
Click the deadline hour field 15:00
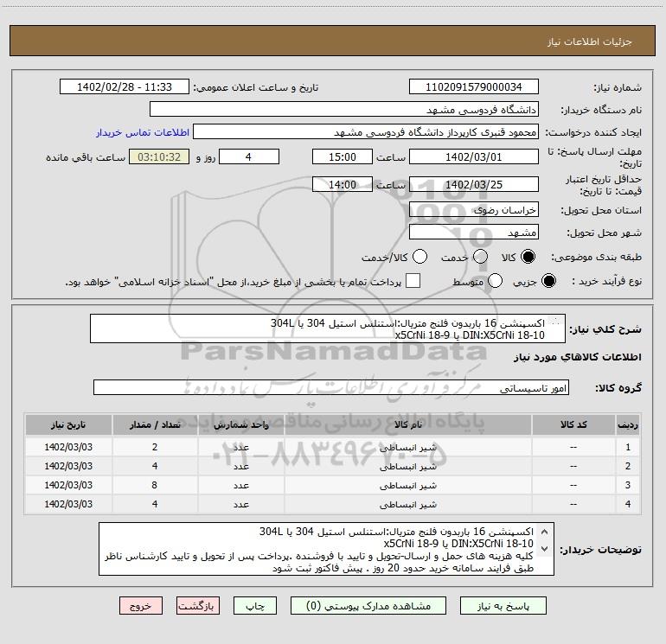point(343,156)
